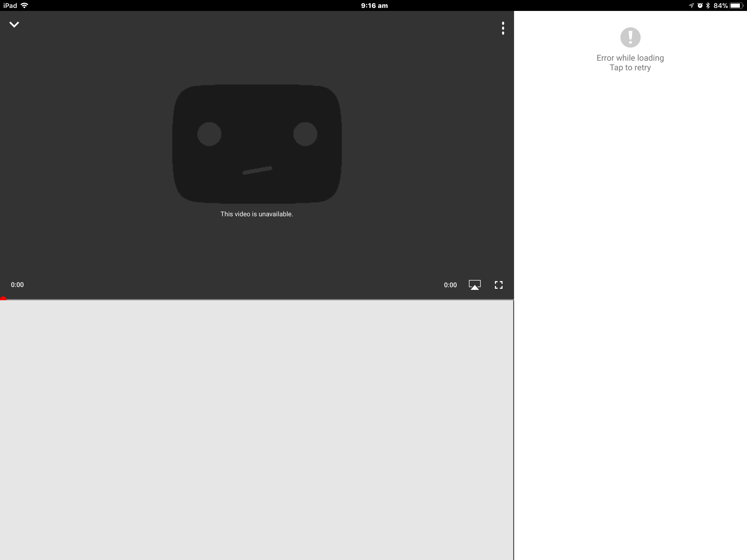Tap the battery icon in status bar
This screenshot has height=560, width=747.
point(736,6)
